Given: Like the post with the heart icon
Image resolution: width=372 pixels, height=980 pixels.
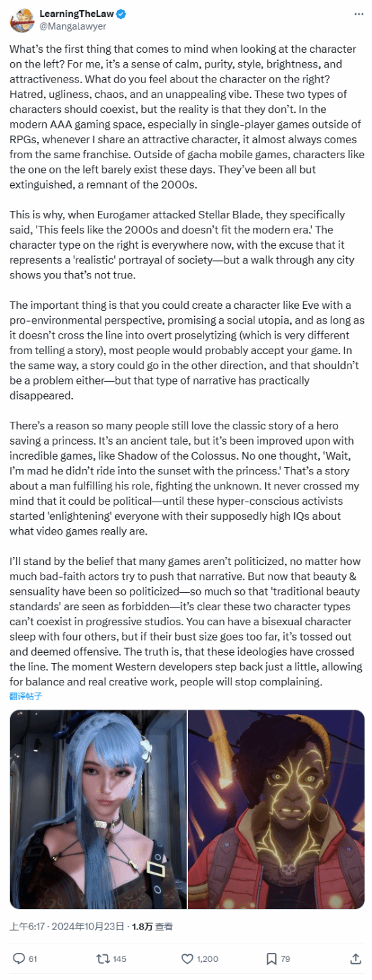Looking at the screenshot, I should 187,958.
